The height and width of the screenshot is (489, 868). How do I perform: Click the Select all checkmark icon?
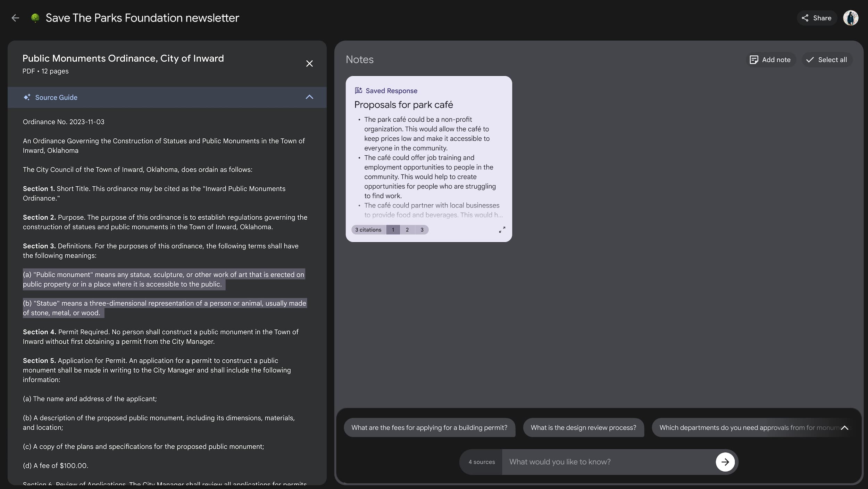pyautogui.click(x=810, y=60)
